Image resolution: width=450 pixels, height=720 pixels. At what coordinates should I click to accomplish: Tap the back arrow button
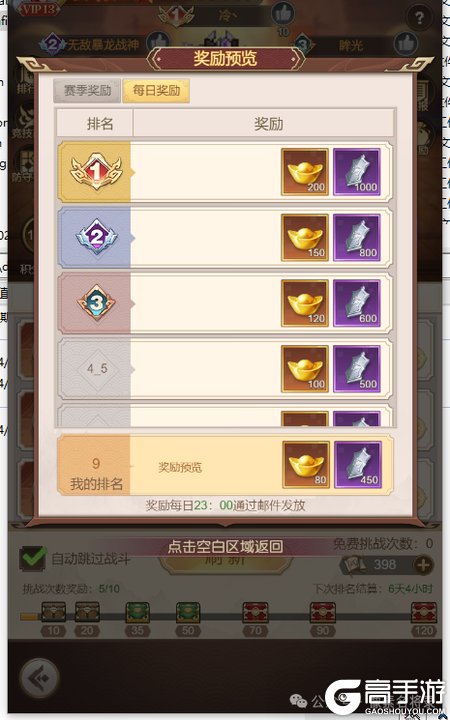coord(40,678)
